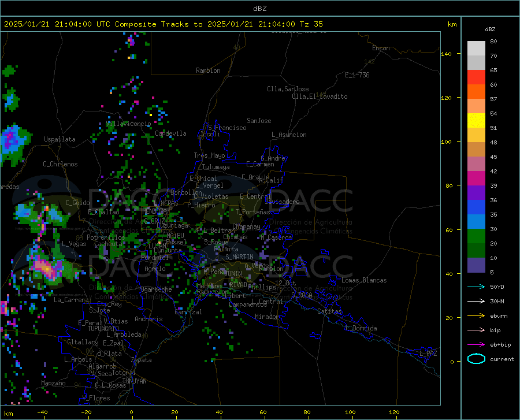
Task: Click the pink storm cell core near L_Vegas
Action: click(x=46, y=268)
